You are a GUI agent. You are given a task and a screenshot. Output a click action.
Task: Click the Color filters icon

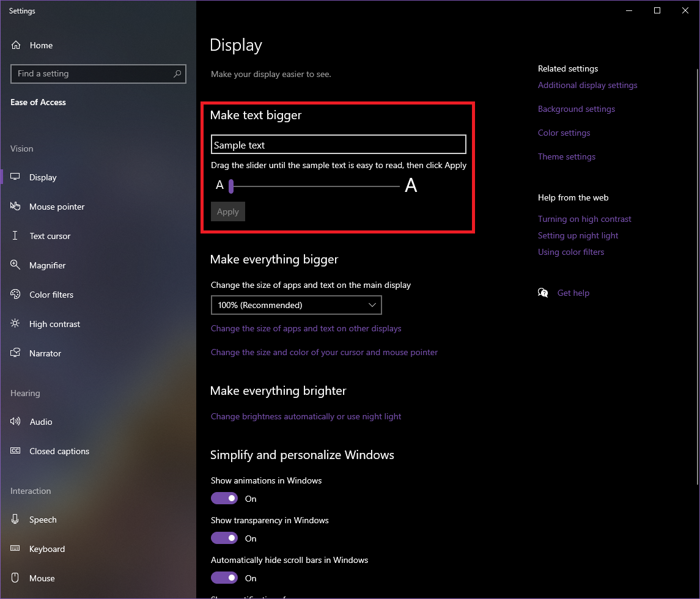15,294
